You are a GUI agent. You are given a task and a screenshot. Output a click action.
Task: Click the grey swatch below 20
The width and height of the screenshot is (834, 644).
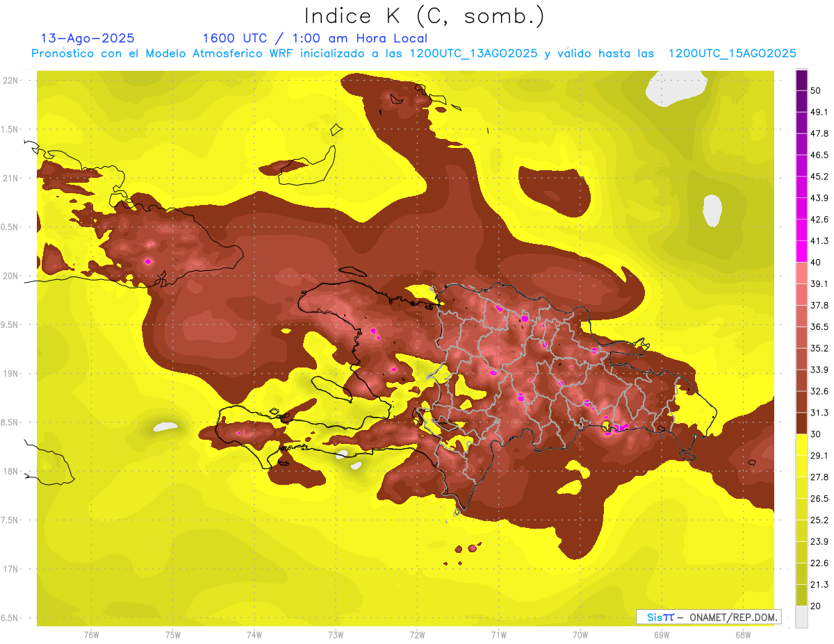pyautogui.click(x=801, y=616)
